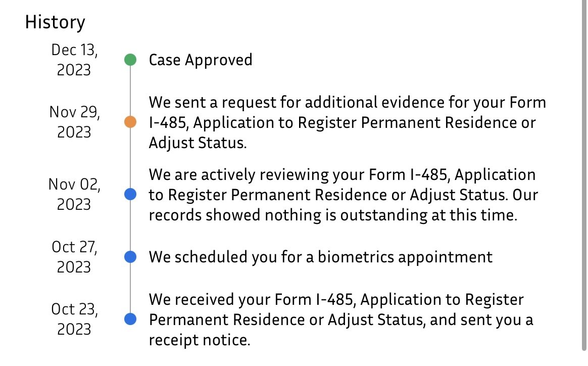Click timeline line between Oct 27 and Oct 23 dots
588x366 pixels.
point(130,288)
